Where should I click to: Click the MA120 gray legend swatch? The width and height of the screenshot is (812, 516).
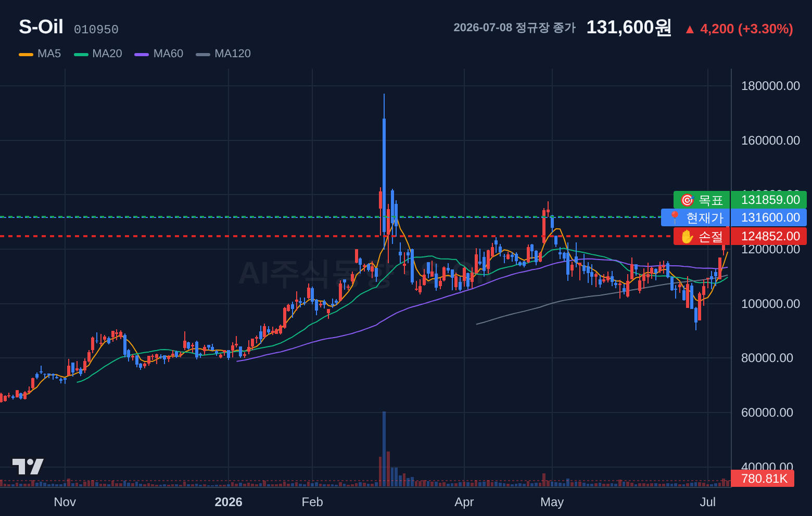point(203,54)
